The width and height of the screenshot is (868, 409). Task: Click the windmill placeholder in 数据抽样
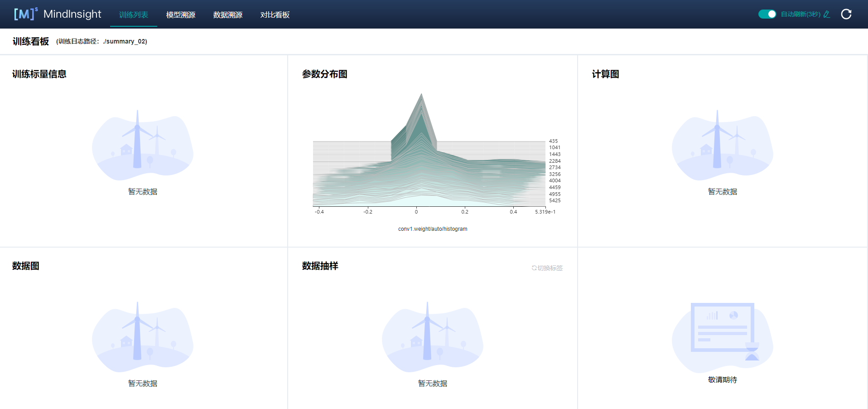(x=433, y=337)
